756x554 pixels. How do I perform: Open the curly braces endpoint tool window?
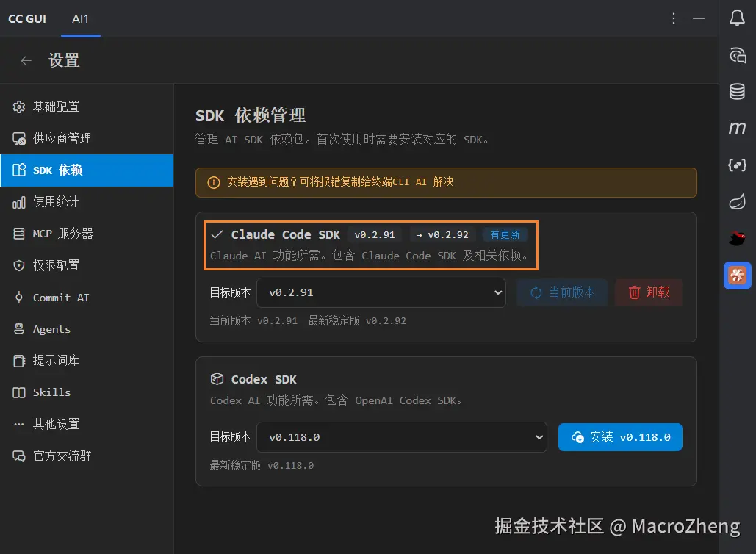[737, 165]
